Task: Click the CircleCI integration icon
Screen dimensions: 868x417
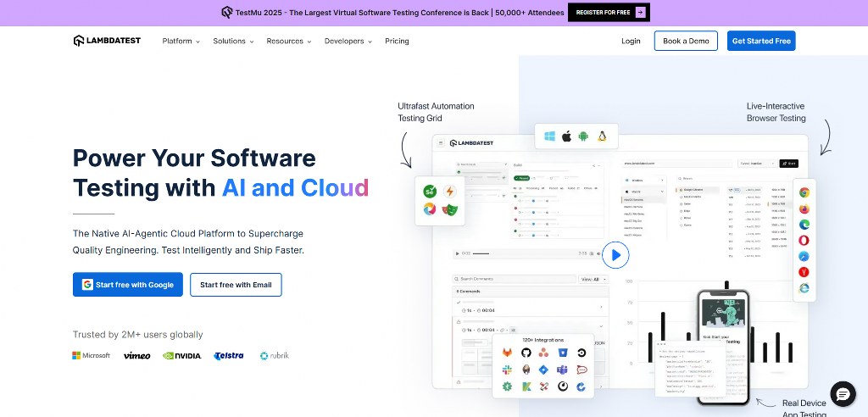Action: pyautogui.click(x=581, y=353)
